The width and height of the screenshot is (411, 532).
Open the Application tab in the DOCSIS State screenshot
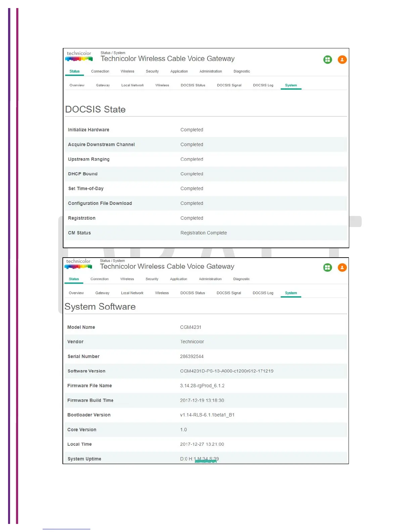(179, 71)
